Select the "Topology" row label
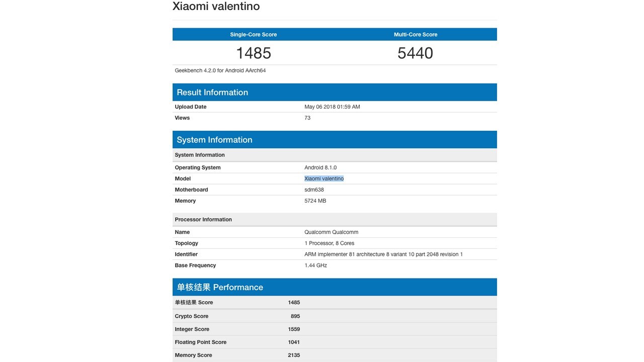The image size is (644, 362). [187, 243]
